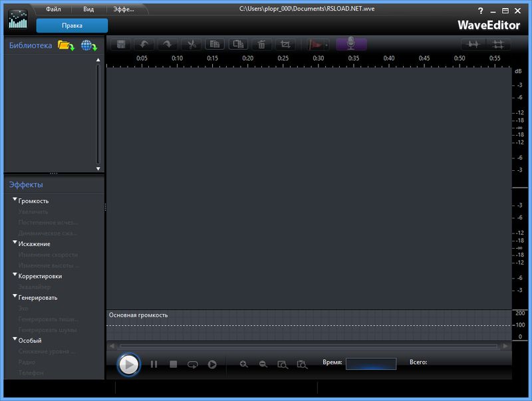Select the Изменение скорости effect

(x=48, y=255)
